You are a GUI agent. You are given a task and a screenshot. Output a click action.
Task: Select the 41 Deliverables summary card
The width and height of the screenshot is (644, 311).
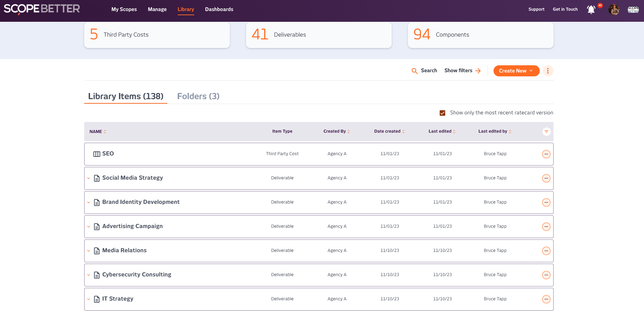point(319,35)
